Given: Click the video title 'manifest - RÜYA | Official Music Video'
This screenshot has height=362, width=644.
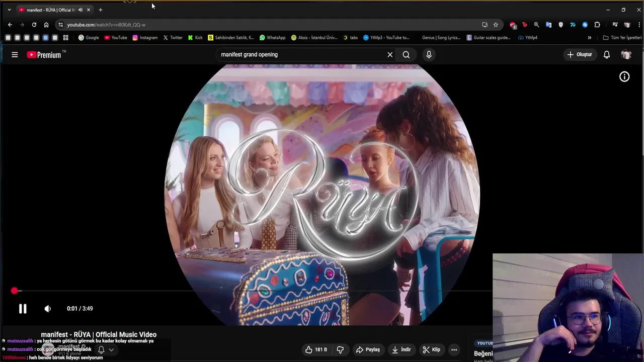Looking at the screenshot, I should coord(99,334).
